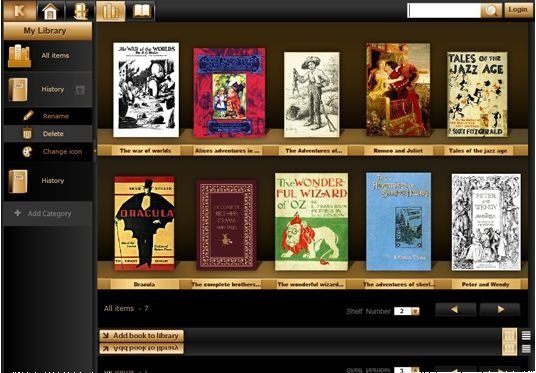Click 'All items - 7' status text
Image resolution: width=536 pixels, height=373 pixels.
[x=126, y=308]
